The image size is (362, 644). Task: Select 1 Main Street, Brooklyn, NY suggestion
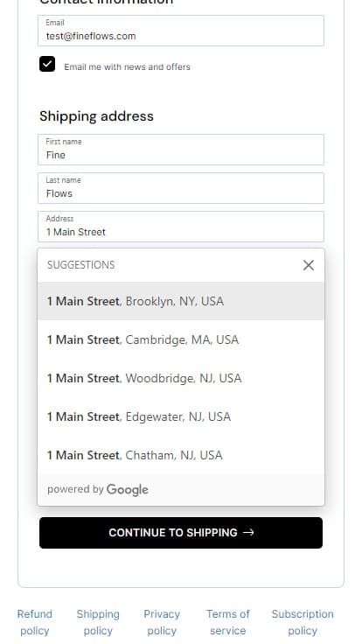click(x=181, y=301)
